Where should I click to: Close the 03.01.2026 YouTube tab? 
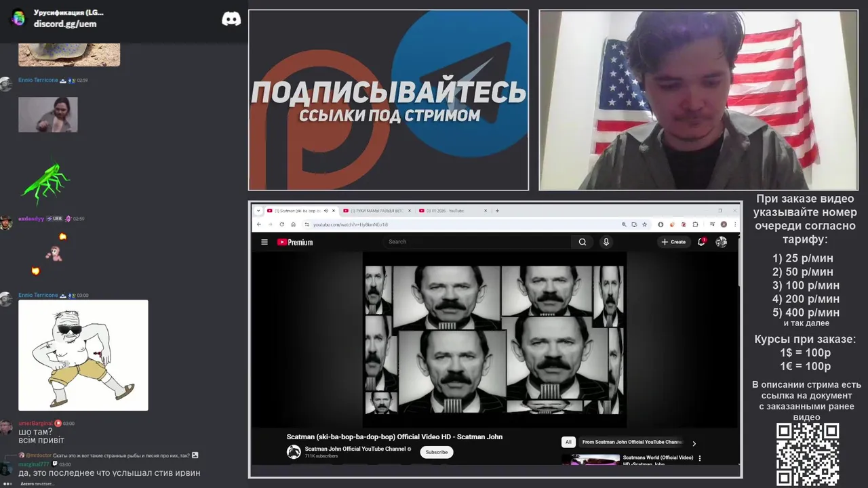(x=486, y=211)
